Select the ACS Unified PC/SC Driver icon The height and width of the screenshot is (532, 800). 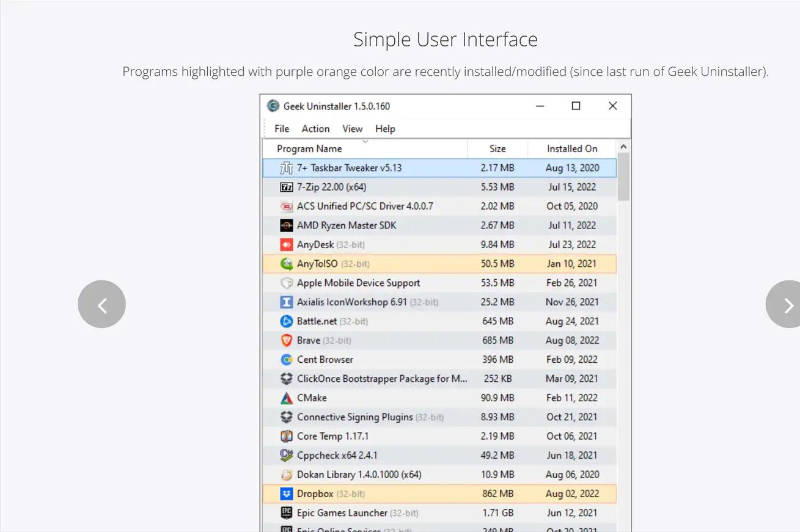286,206
